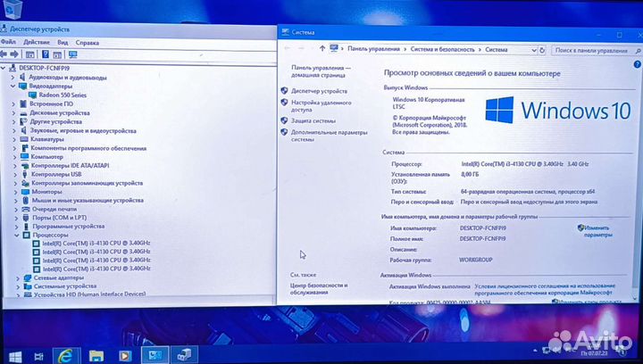This screenshot has width=643, height=364.
Task: Expand the Встроенное ПО category
Action: pyautogui.click(x=13, y=104)
